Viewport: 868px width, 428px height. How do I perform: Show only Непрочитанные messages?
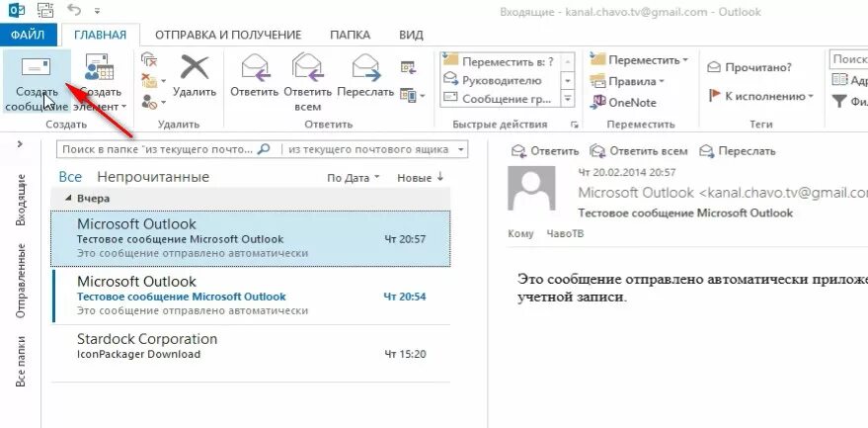153,177
